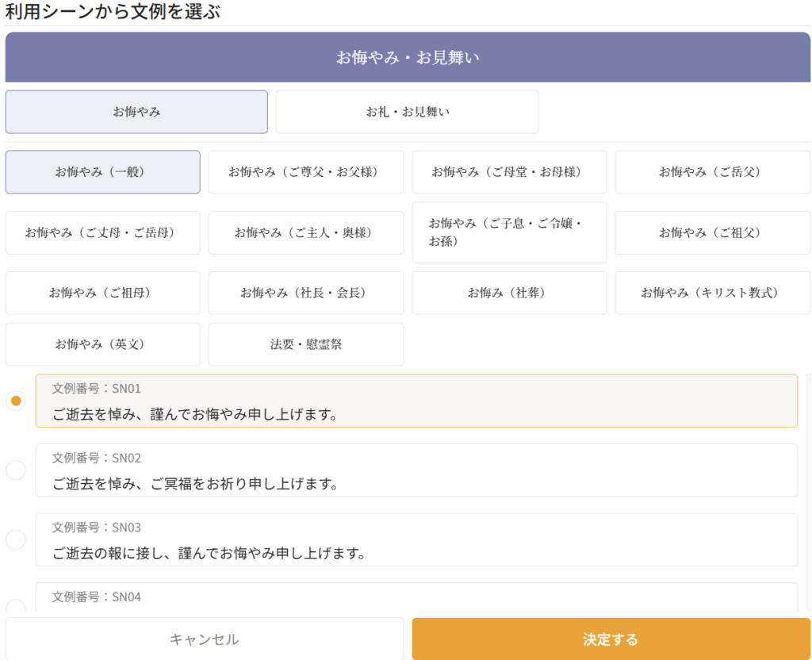Pick お悔やみ（ご母堂・お母様） category
This screenshot has height=660, width=812.
tap(509, 172)
